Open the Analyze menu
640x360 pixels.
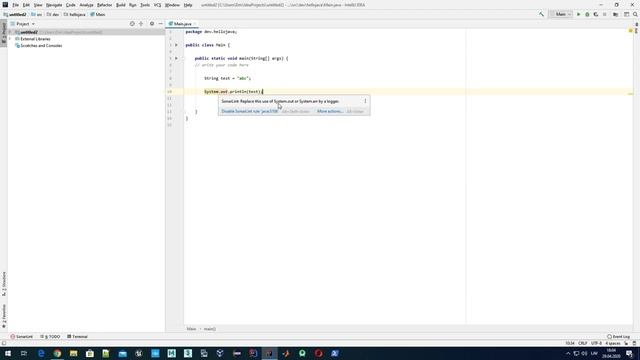click(x=86, y=5)
